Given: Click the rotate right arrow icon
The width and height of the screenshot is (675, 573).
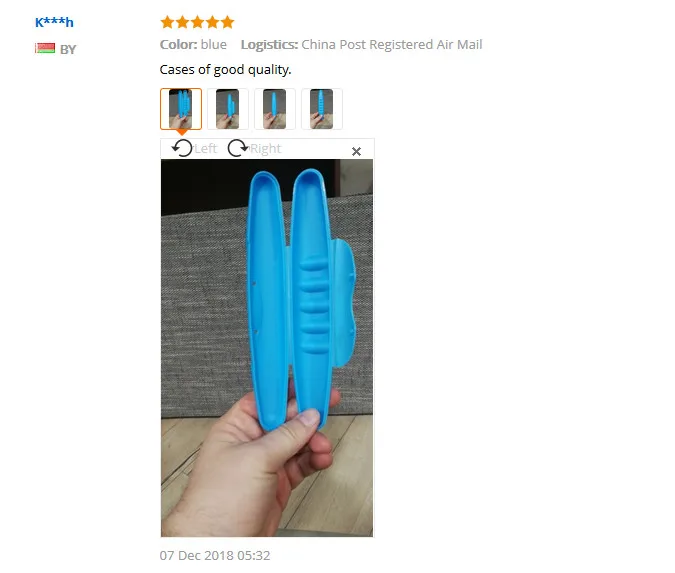Looking at the screenshot, I should click(238, 148).
